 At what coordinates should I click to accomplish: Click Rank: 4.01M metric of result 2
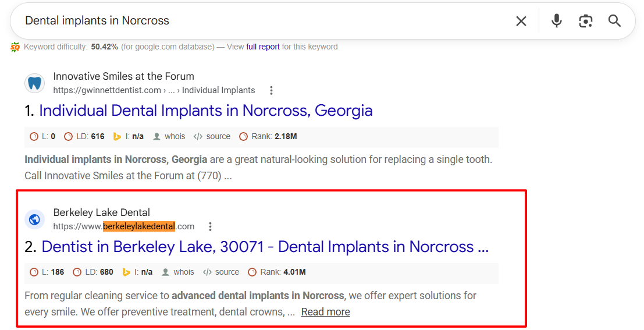pos(277,272)
